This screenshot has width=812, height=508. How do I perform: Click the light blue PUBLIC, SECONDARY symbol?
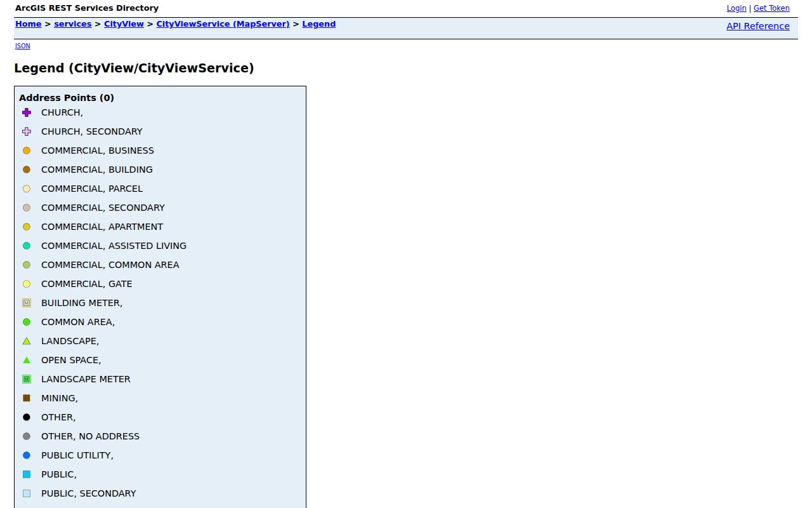coord(27,493)
